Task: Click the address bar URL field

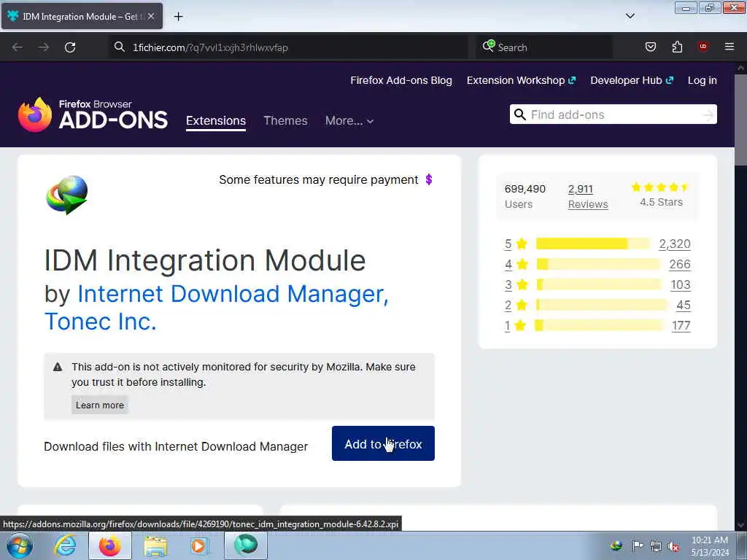Action: coord(288,47)
